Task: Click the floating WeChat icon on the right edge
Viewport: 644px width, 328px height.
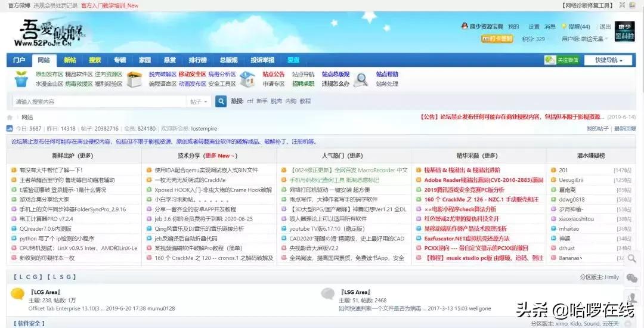Action: click(x=631, y=278)
